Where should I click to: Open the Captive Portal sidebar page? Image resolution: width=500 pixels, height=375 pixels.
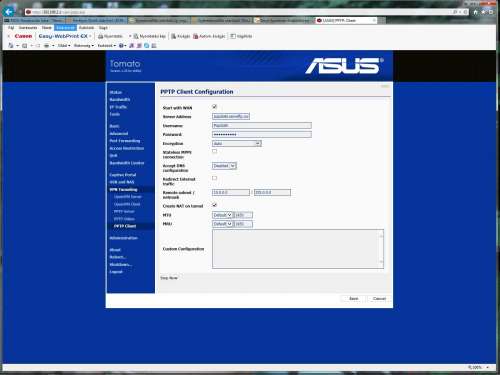(123, 175)
